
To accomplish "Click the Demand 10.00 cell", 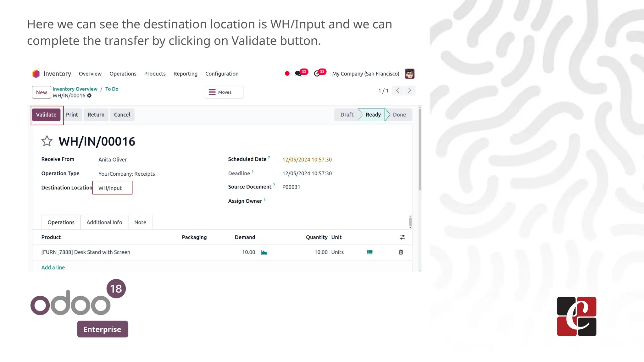I will tap(248, 252).
